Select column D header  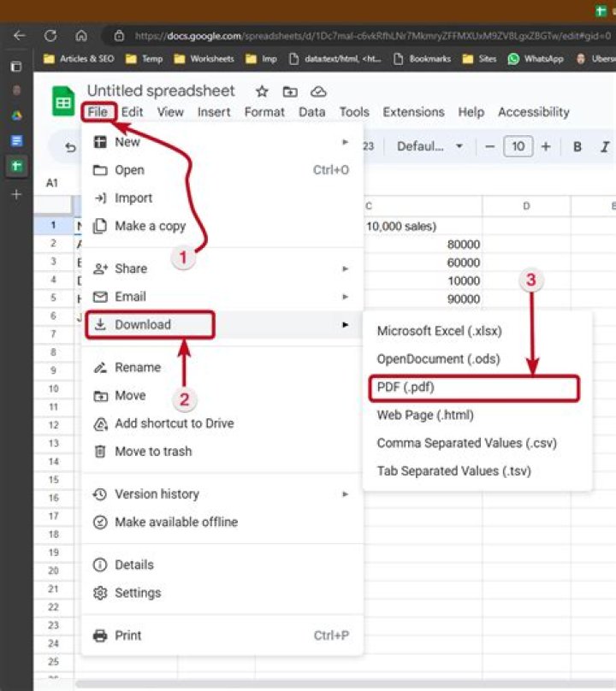point(526,206)
